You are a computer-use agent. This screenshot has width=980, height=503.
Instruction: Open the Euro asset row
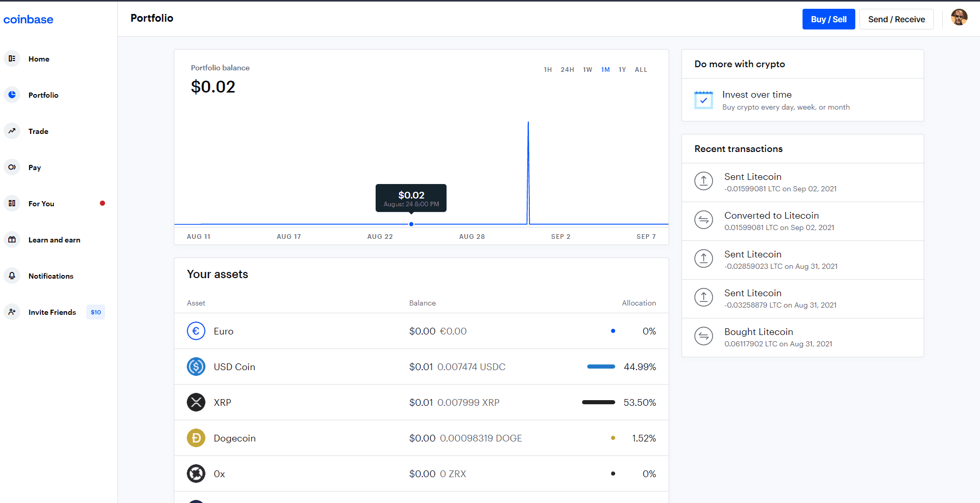[x=421, y=331]
